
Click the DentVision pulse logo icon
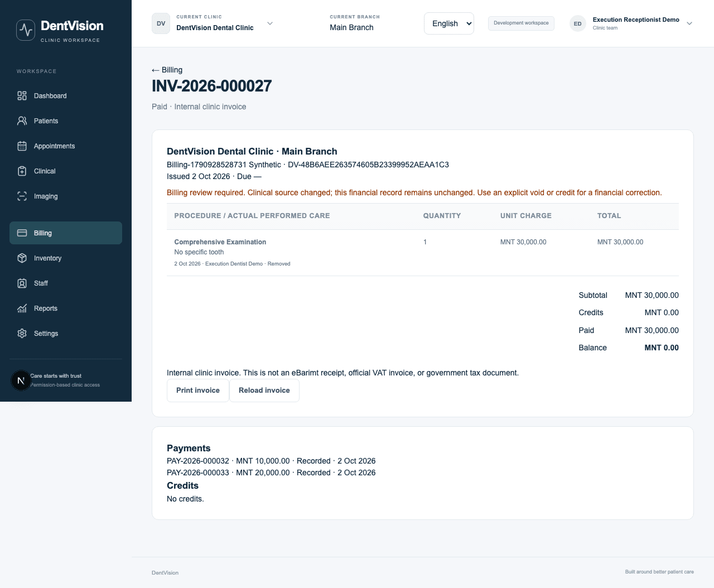26,30
